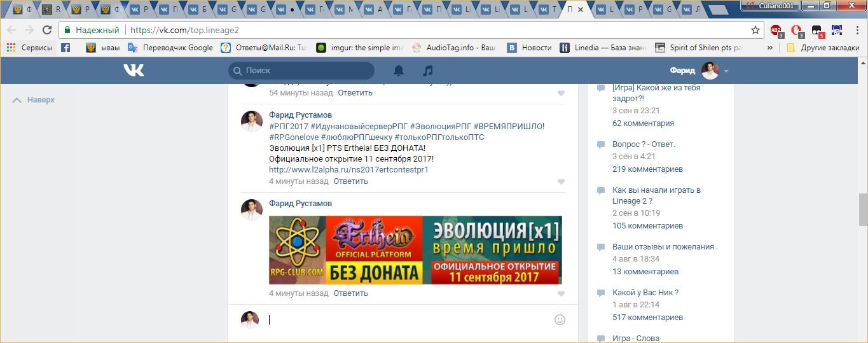This screenshot has height=343, width=868.
Task: Open the Adblock Plus extension icon
Action: [776, 30]
